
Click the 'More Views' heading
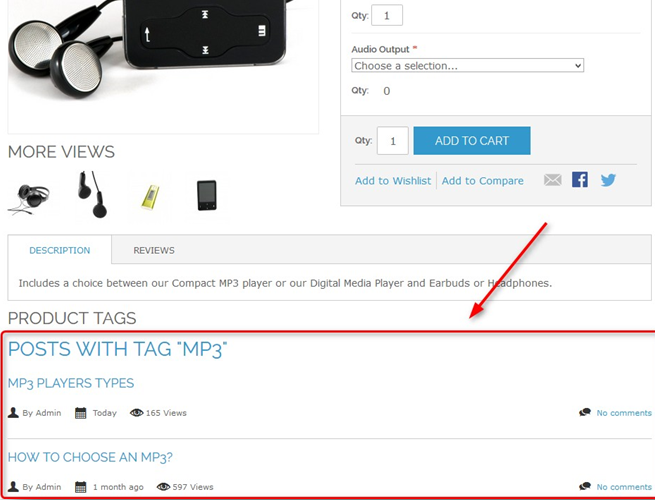[x=61, y=152]
